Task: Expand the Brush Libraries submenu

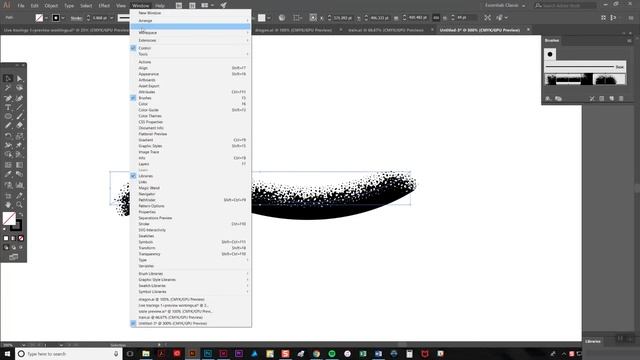Action: coord(191,274)
